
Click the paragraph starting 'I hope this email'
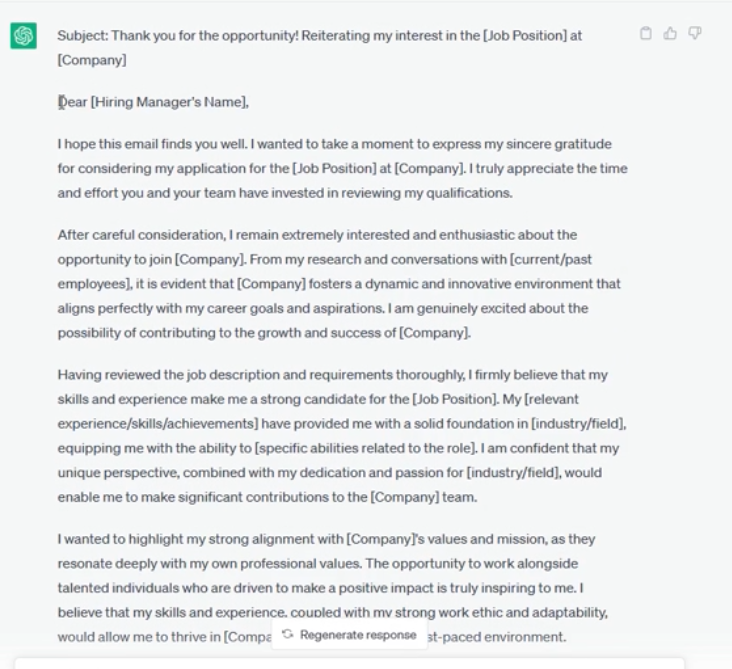(342, 168)
